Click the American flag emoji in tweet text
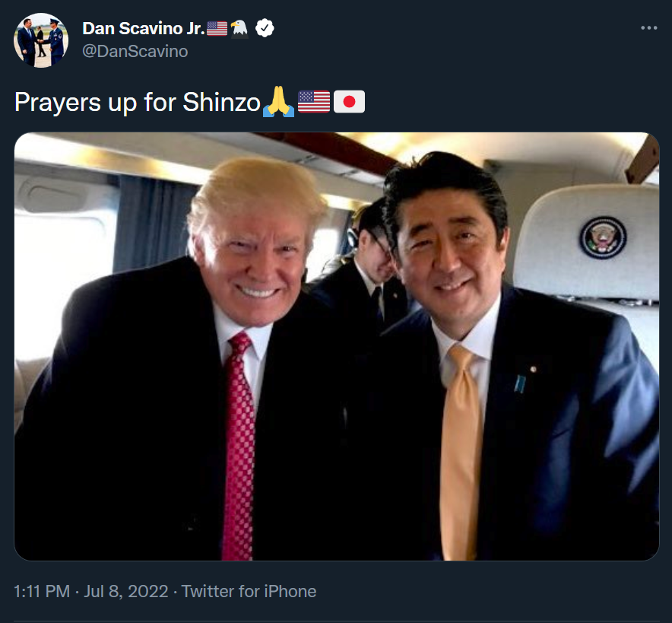The width and height of the screenshot is (672, 623). (314, 102)
